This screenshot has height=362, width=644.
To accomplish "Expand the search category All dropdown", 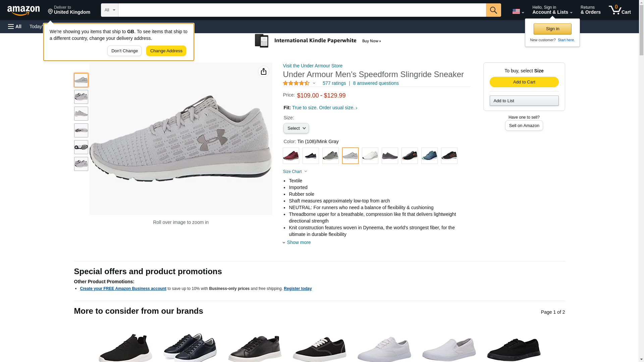I will (x=109, y=10).
